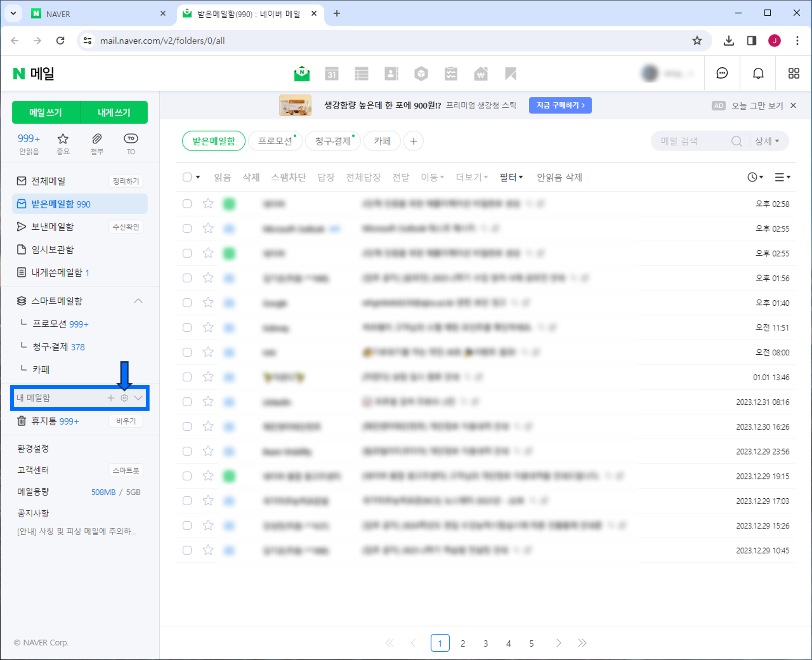Switch to the 청구·결제 tab

point(333,141)
